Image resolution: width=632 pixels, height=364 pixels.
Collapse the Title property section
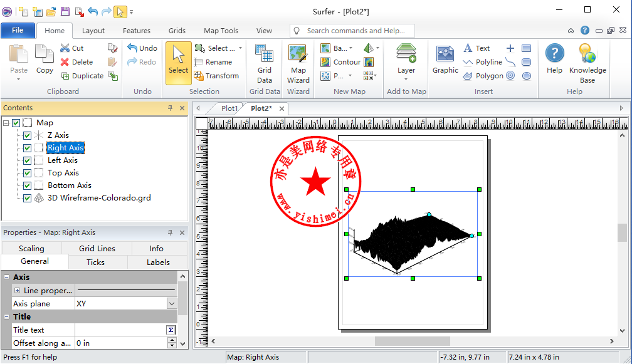coord(7,316)
